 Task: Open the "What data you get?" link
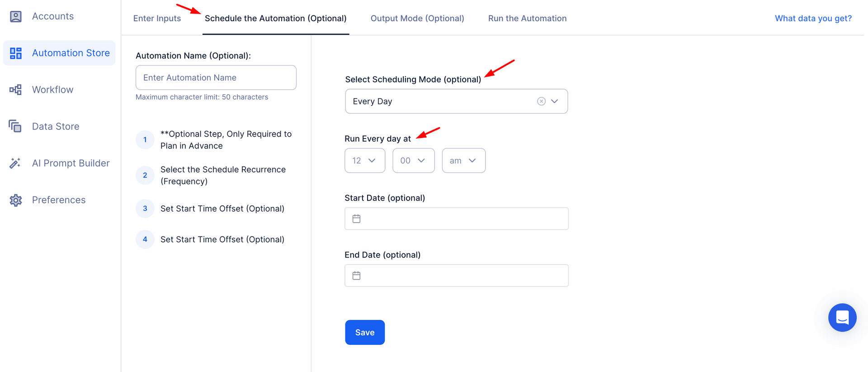(813, 19)
